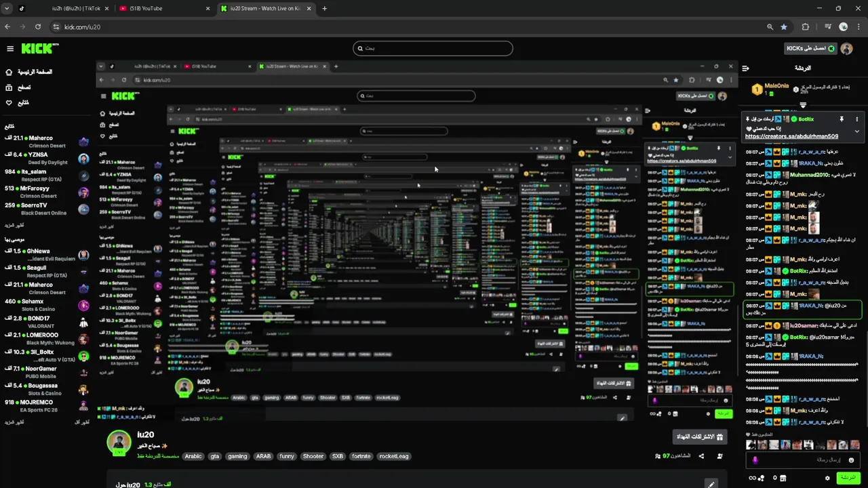
Task: Select the funny tag
Action: pos(287,456)
